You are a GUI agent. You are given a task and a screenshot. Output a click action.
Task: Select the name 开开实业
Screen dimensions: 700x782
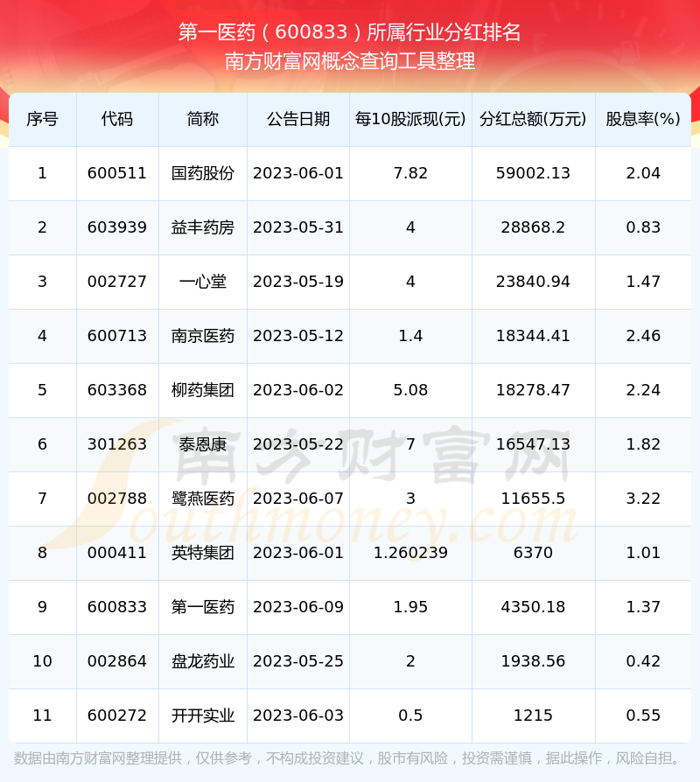click(203, 716)
